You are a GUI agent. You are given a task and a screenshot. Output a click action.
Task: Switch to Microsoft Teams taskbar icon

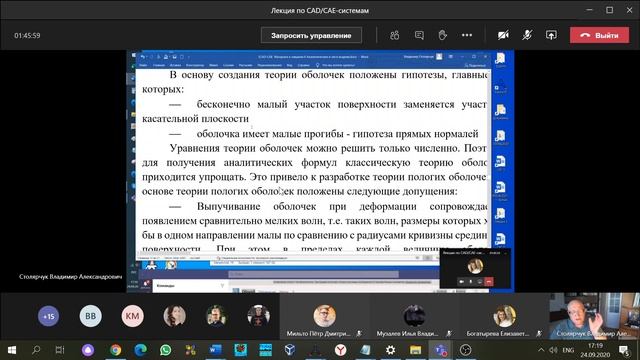pyautogui.click(x=440, y=350)
